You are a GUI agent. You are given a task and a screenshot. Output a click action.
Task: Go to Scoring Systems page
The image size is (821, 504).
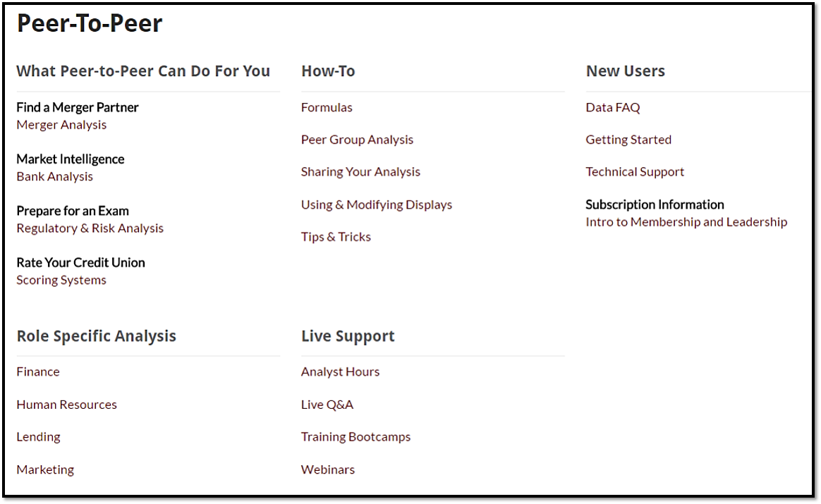[61, 280]
